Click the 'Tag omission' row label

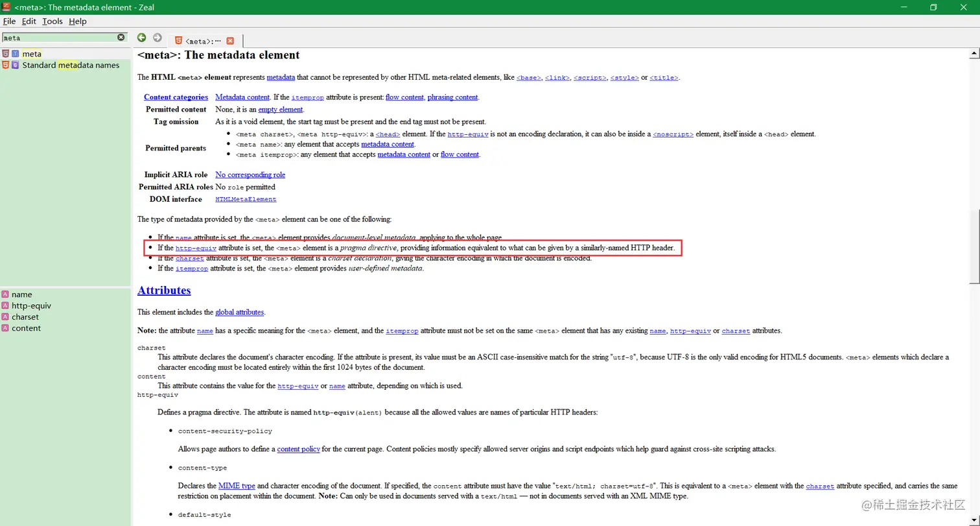[x=176, y=121]
